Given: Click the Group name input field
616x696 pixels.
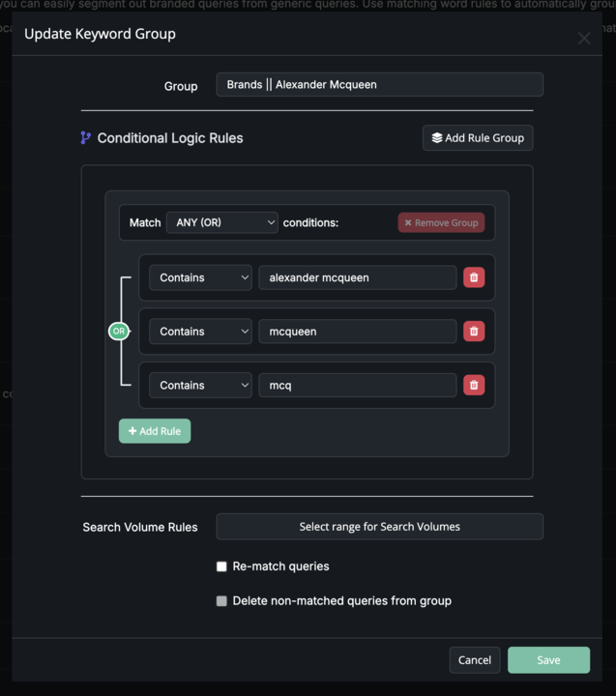Looking at the screenshot, I should tap(379, 85).
